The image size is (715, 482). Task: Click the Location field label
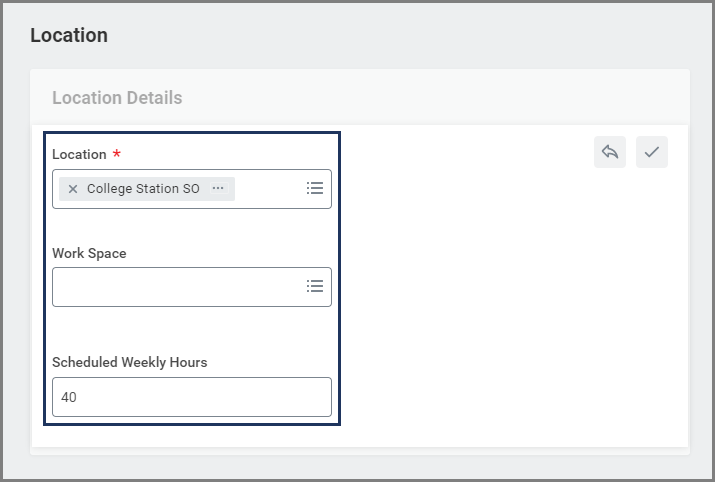point(79,155)
